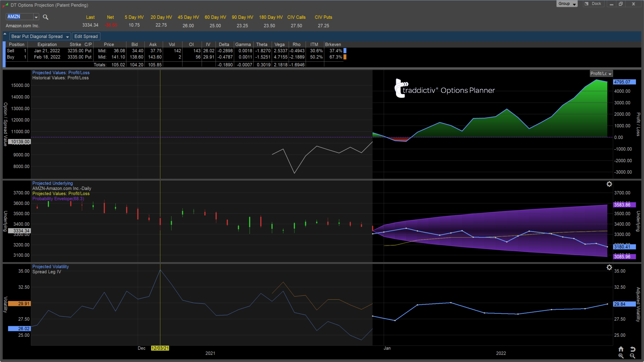Click the Last price 3334.34
This screenshot has height=362, width=644.
[x=90, y=25]
